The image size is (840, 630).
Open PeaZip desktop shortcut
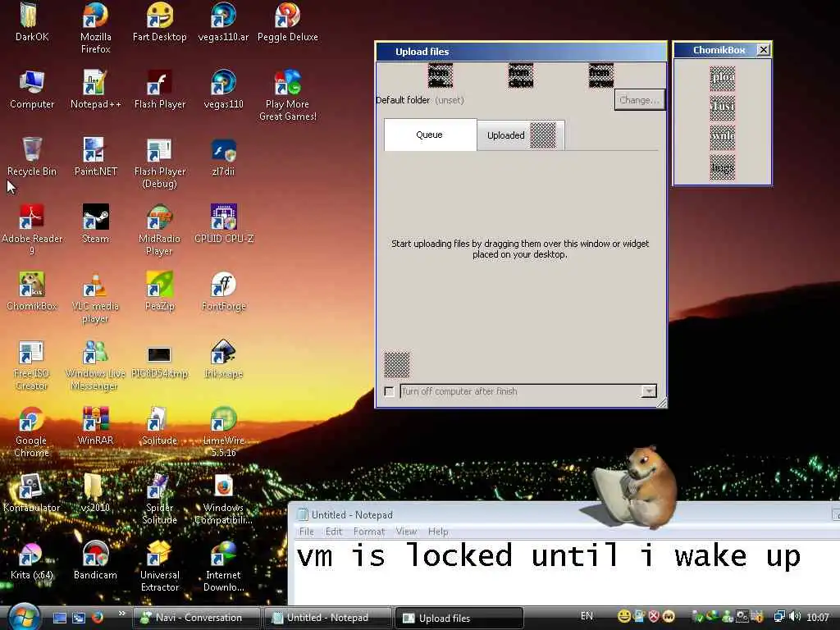(160, 291)
